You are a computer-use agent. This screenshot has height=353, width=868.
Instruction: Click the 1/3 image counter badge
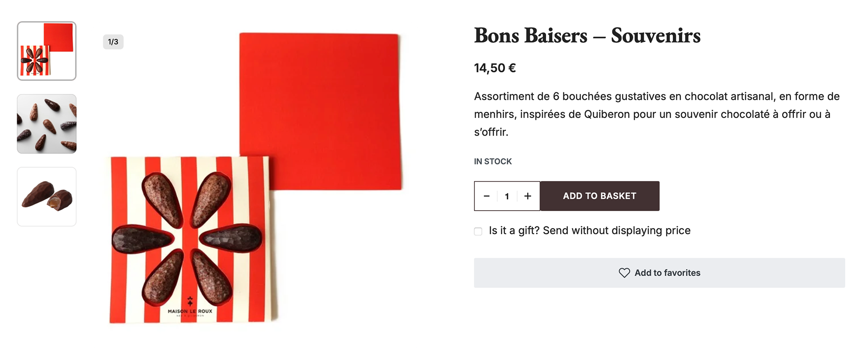pyautogui.click(x=113, y=42)
